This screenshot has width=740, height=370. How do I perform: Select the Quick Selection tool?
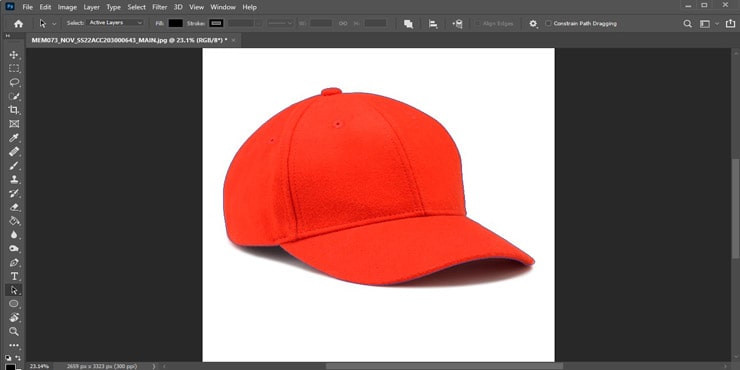[14, 96]
